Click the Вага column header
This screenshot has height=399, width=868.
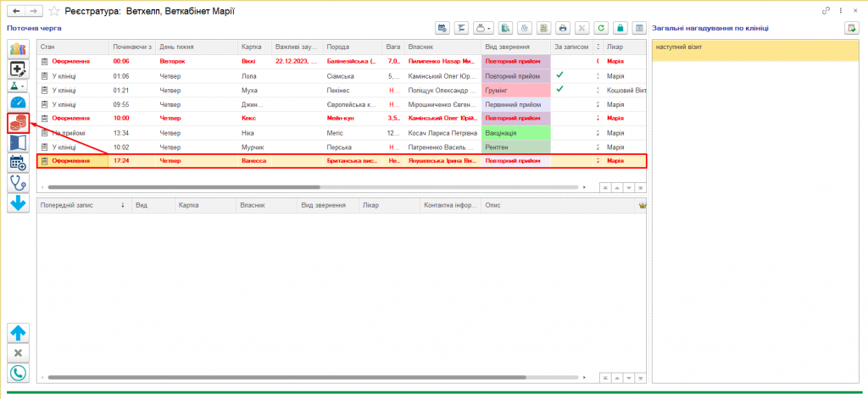pyautogui.click(x=392, y=47)
